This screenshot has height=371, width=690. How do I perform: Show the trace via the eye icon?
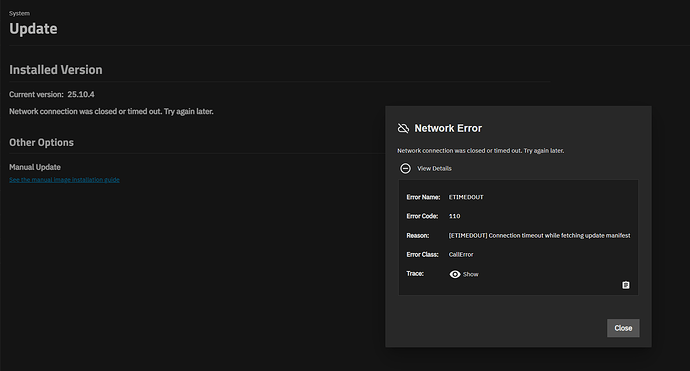(455, 274)
